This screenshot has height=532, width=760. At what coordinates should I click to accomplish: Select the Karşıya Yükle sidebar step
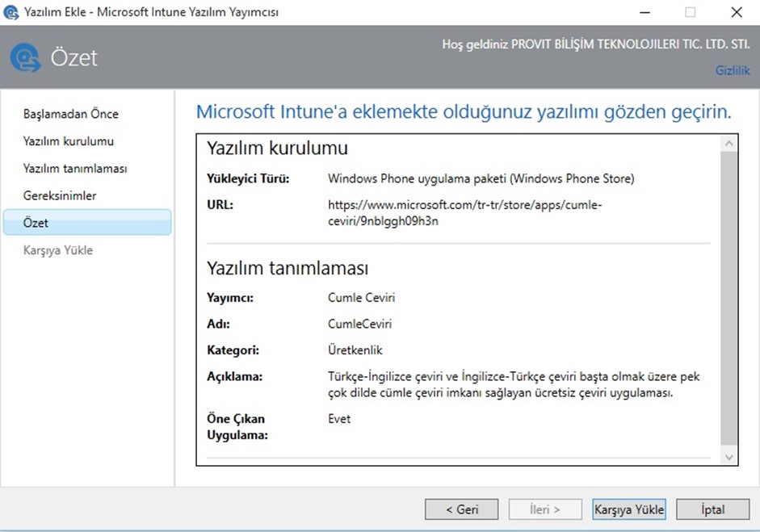(57, 250)
